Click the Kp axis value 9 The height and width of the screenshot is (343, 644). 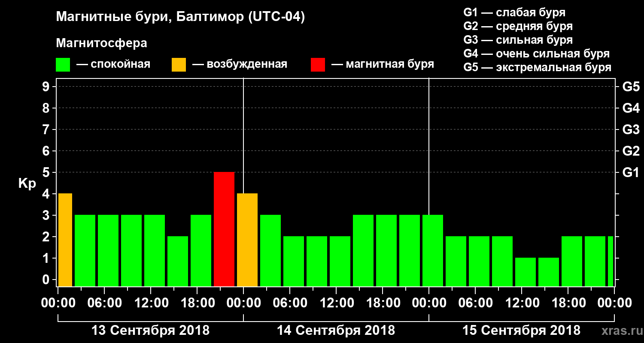[47, 87]
